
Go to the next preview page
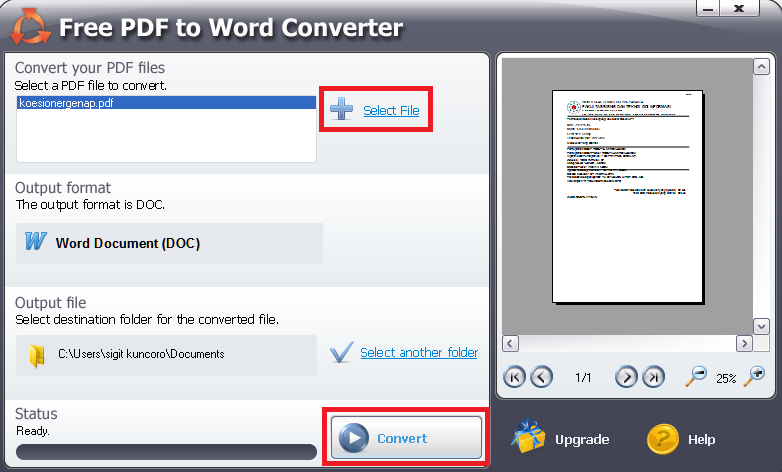[626, 377]
